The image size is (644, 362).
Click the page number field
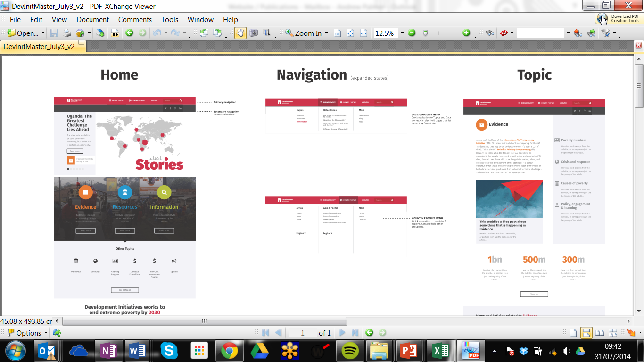302,333
